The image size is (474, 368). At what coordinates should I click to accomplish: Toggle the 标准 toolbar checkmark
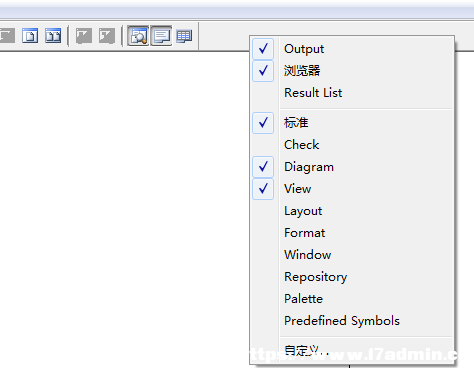[352, 123]
